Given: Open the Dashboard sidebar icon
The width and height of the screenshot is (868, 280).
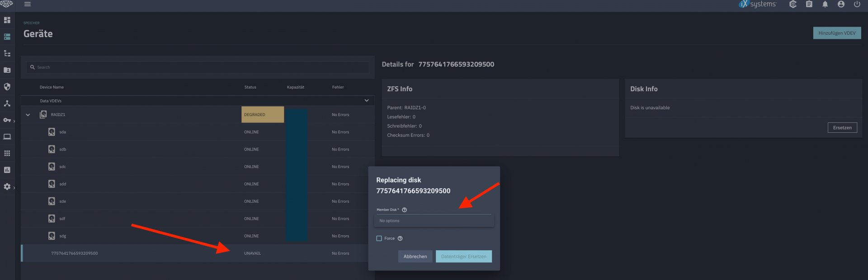Looking at the screenshot, I should (7, 20).
